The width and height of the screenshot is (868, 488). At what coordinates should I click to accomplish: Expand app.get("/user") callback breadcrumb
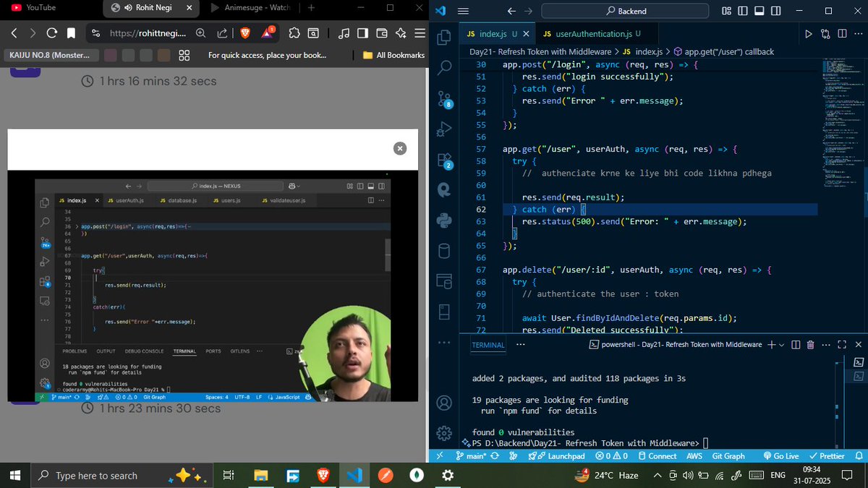[723, 52]
